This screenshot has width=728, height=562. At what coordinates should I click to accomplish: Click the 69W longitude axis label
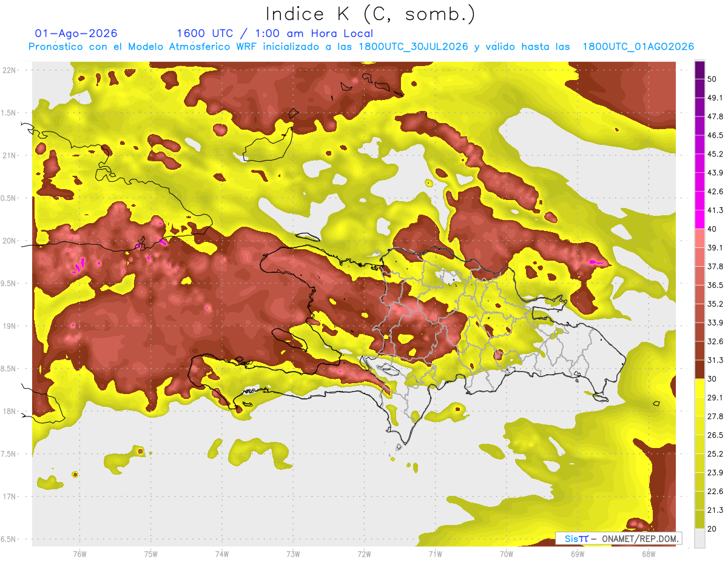pyautogui.click(x=578, y=554)
